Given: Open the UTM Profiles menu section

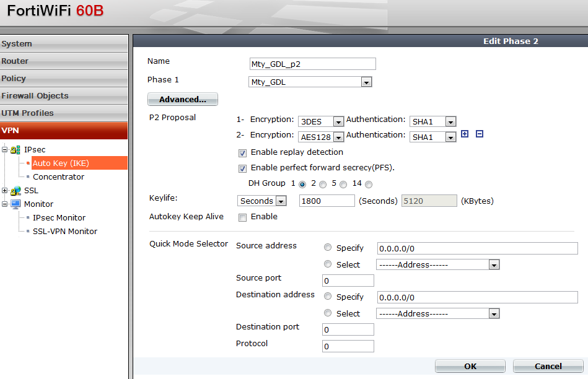Looking at the screenshot, I should [x=64, y=113].
